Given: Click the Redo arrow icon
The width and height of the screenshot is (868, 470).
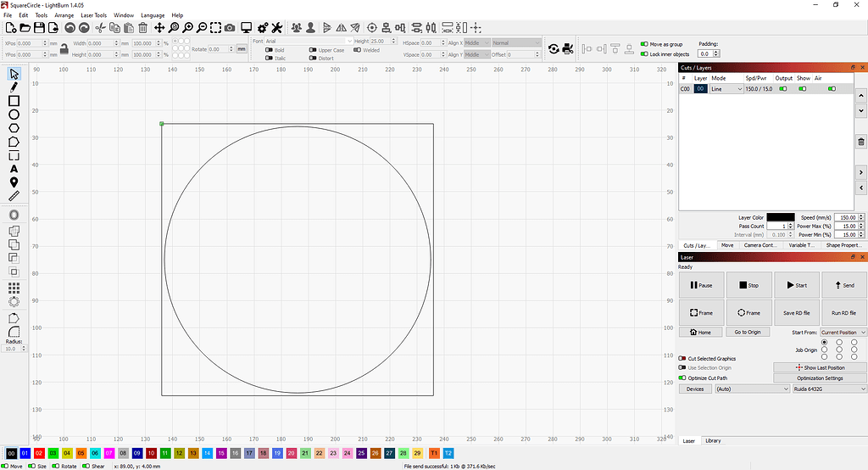Looking at the screenshot, I should point(84,28).
